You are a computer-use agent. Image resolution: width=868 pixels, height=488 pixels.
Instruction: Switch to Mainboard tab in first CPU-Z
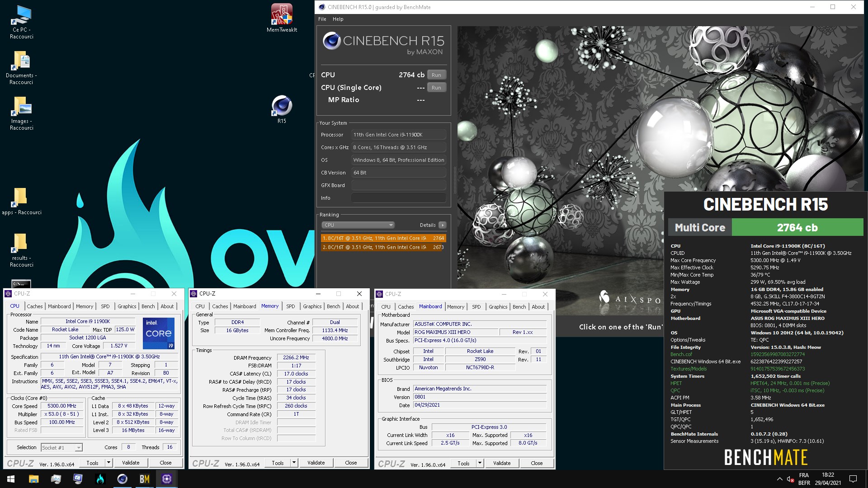[59, 306]
